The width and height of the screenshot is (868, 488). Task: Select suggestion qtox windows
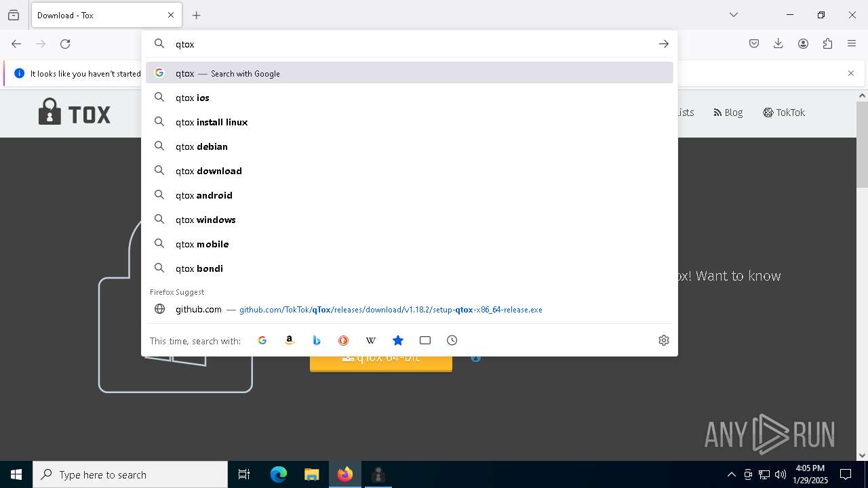pyautogui.click(x=410, y=220)
